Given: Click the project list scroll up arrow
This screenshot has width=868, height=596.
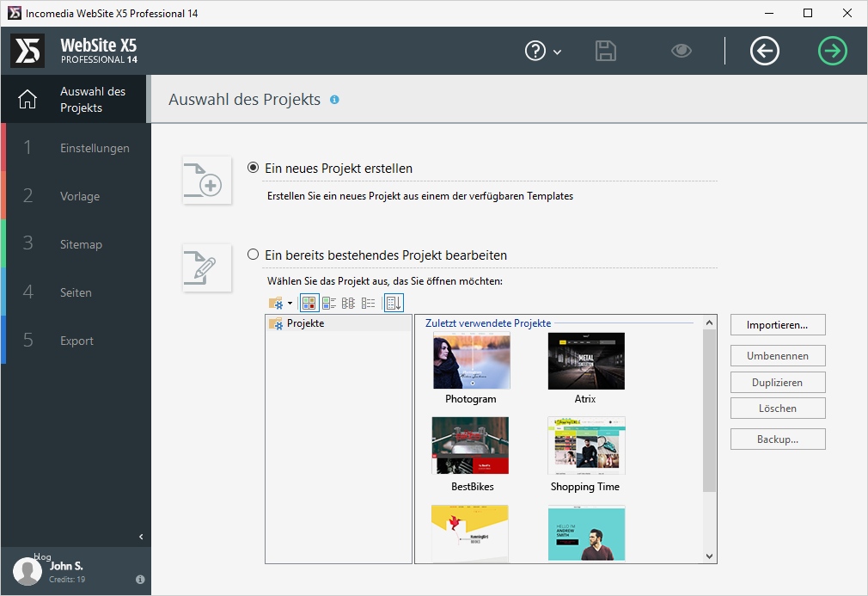Looking at the screenshot, I should (710, 323).
